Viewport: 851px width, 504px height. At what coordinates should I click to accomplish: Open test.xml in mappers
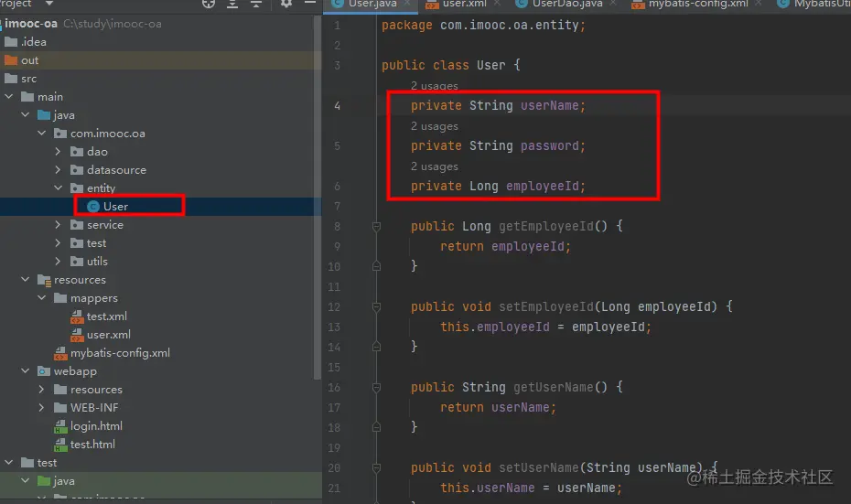106,316
